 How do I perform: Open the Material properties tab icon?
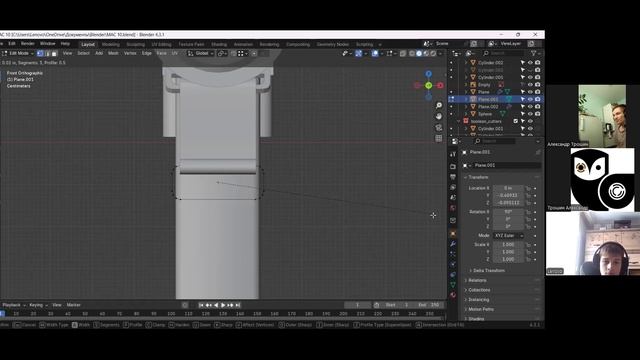(x=453, y=295)
